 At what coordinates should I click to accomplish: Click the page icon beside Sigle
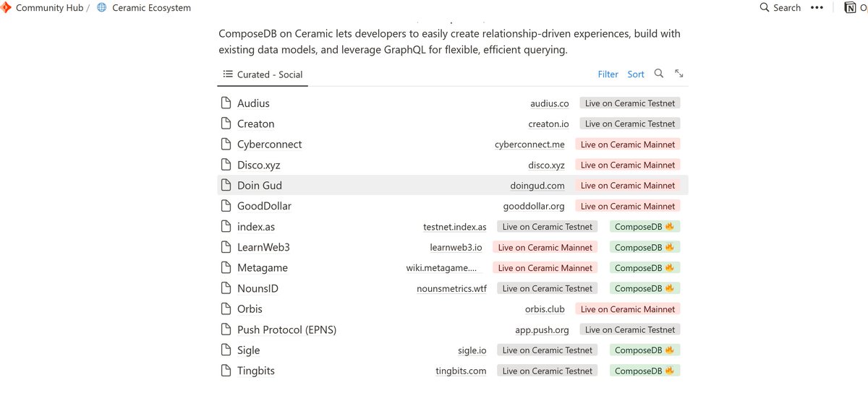click(x=226, y=350)
